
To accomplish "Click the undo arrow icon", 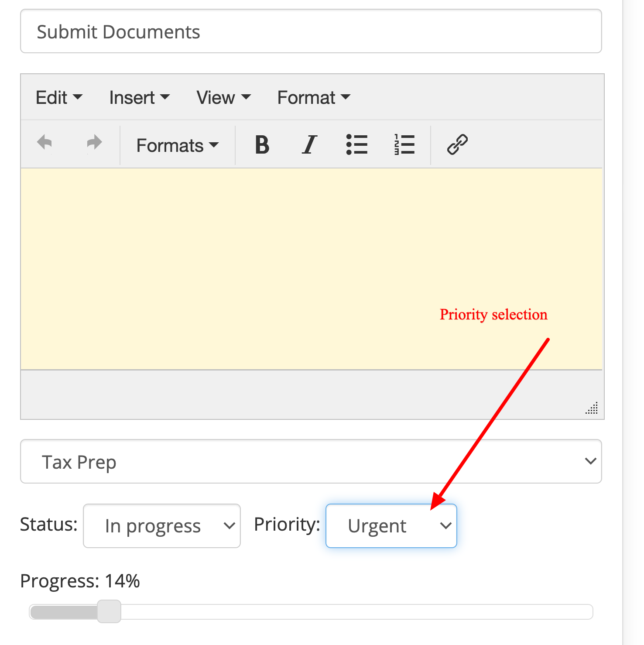I will pos(45,144).
